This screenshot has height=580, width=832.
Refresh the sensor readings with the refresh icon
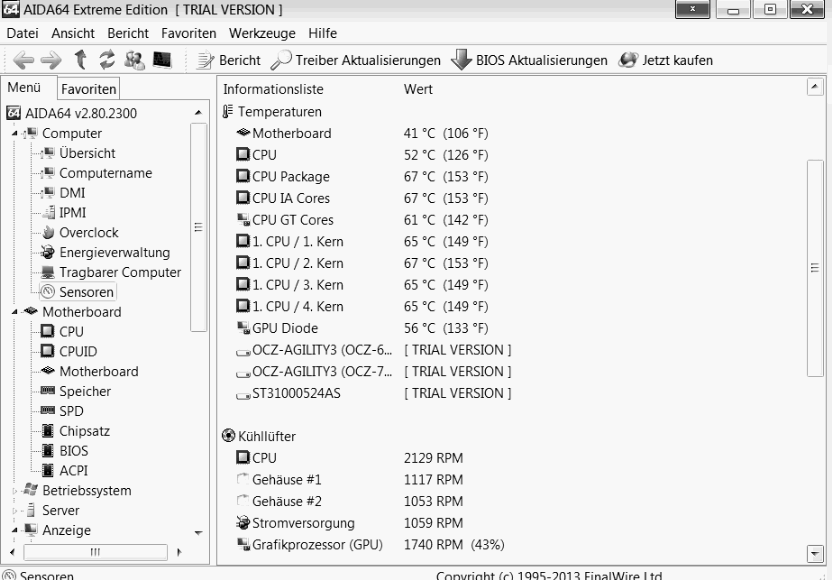click(x=107, y=59)
